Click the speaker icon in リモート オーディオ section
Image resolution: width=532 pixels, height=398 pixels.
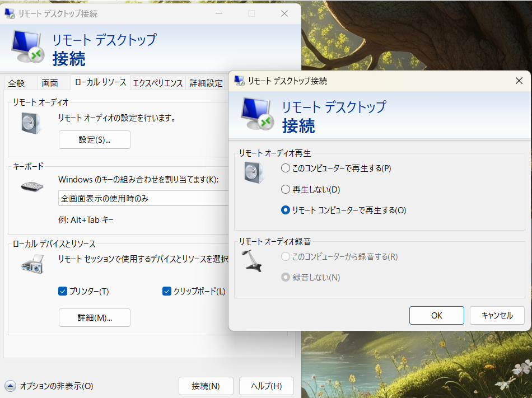31,123
